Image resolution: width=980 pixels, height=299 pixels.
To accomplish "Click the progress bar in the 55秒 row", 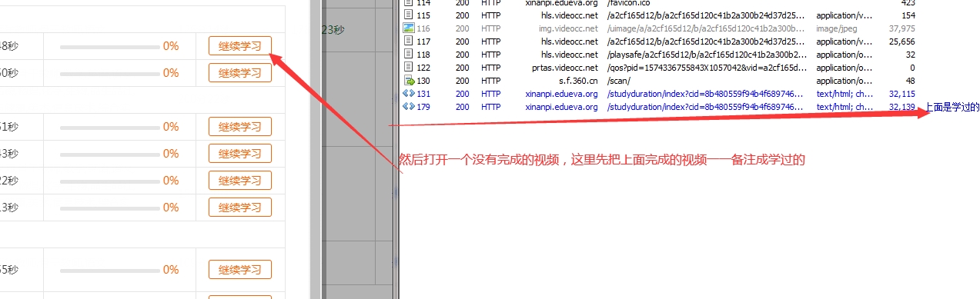I will [109, 270].
